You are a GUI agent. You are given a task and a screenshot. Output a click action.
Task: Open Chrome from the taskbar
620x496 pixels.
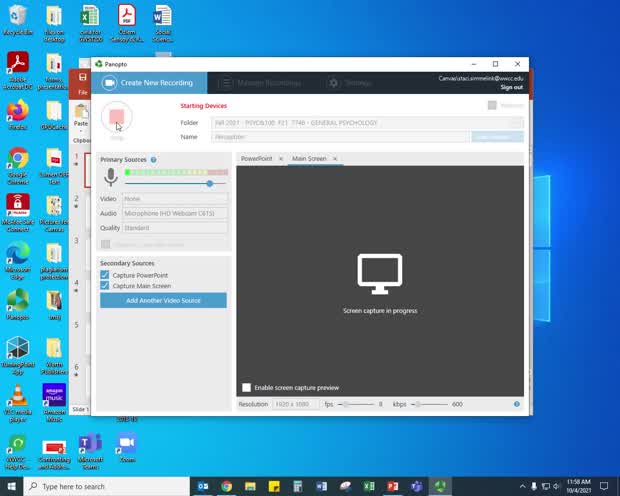click(x=227, y=486)
